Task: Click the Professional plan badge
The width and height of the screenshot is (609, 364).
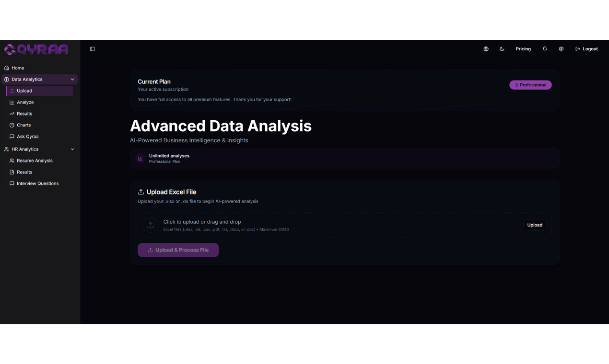Action: [530, 84]
